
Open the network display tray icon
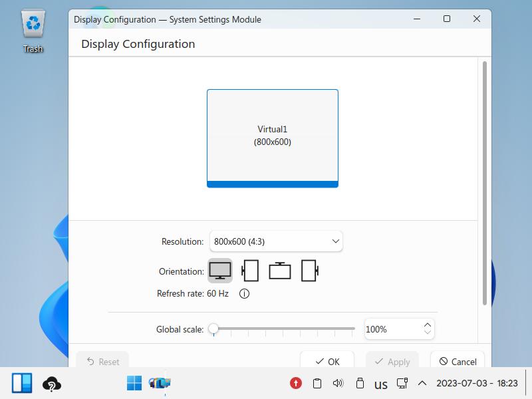tap(402, 384)
